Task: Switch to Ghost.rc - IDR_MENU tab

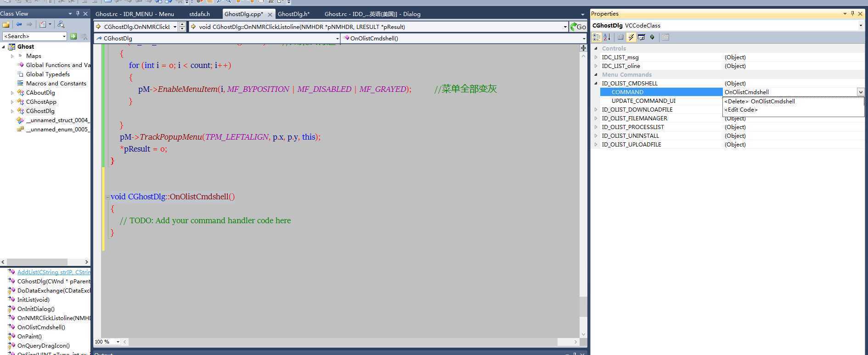Action: pos(135,14)
